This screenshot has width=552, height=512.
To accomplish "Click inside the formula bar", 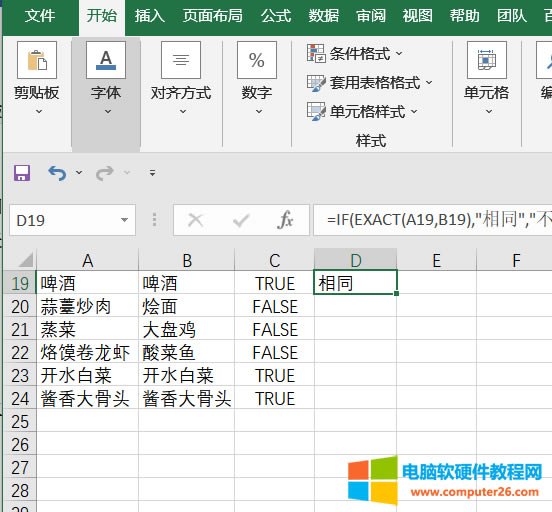I will click(433, 220).
